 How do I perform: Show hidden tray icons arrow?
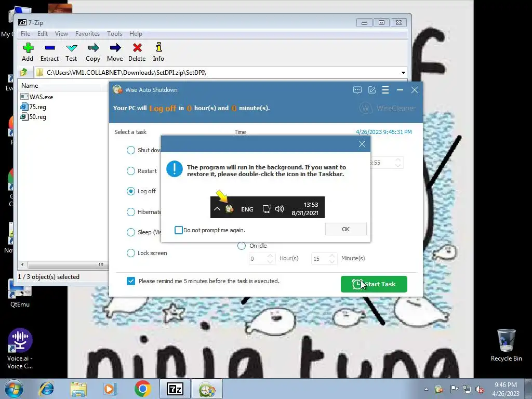(x=426, y=389)
